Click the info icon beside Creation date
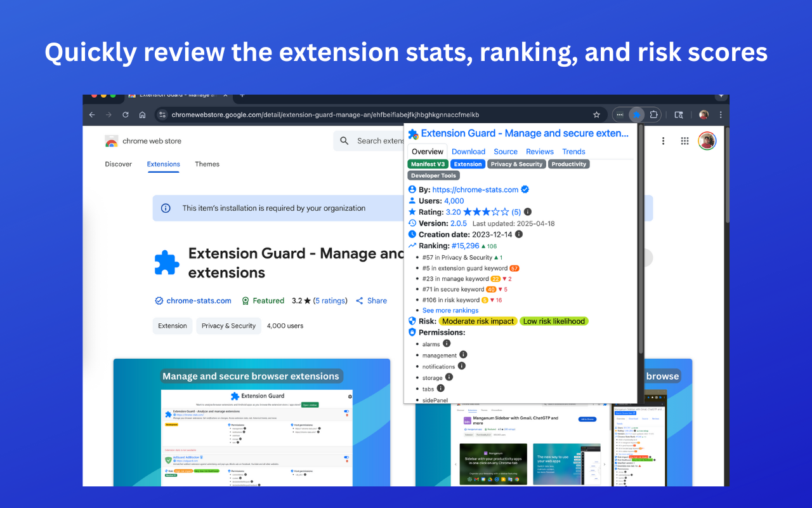 pyautogui.click(x=519, y=234)
